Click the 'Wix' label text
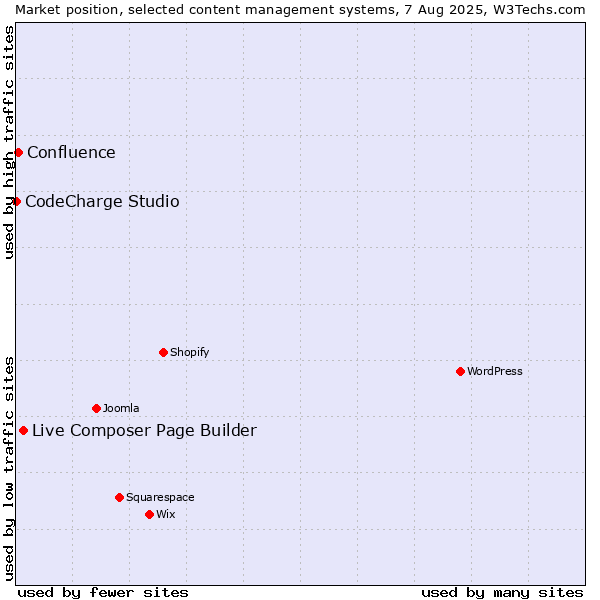The image size is (600, 600). 166,514
